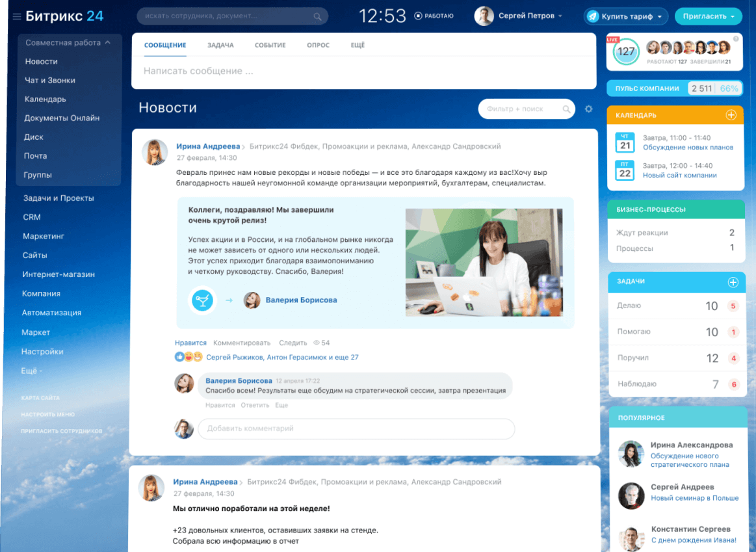The height and width of the screenshot is (552, 756).
Task: Click Комментировать under the first post
Action: pyautogui.click(x=242, y=343)
